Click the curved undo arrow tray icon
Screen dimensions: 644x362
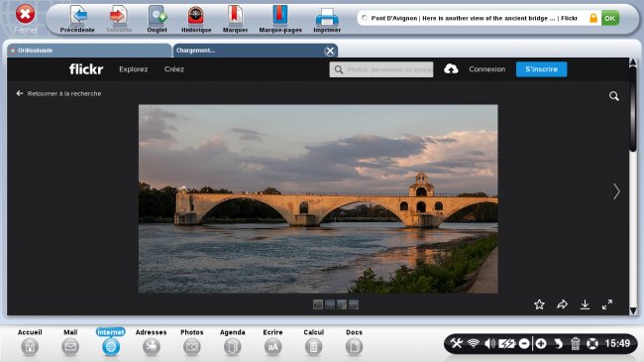click(x=558, y=343)
